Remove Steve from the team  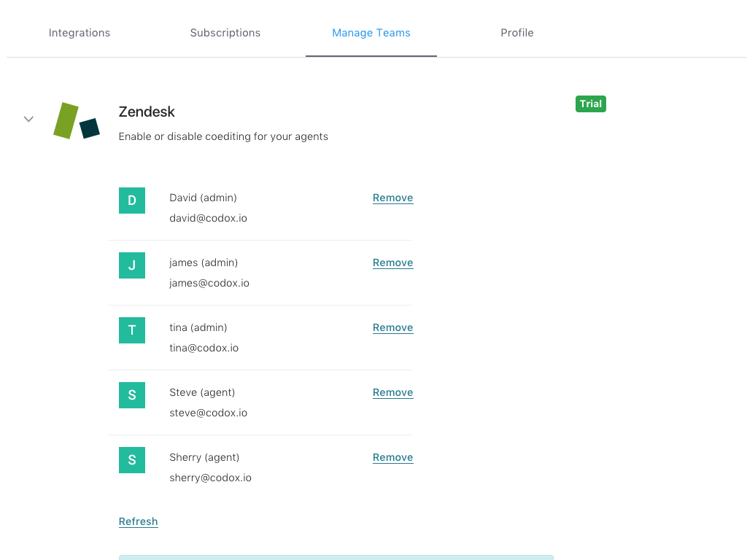(392, 392)
